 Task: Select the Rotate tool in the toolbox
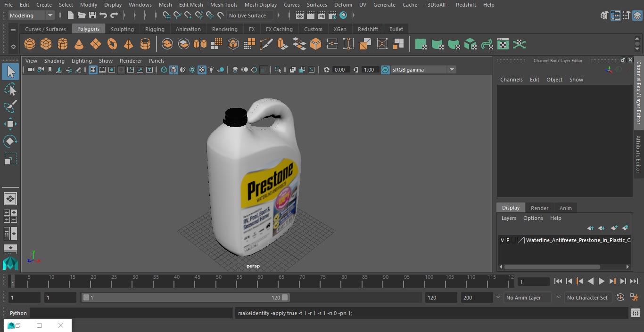[10, 141]
